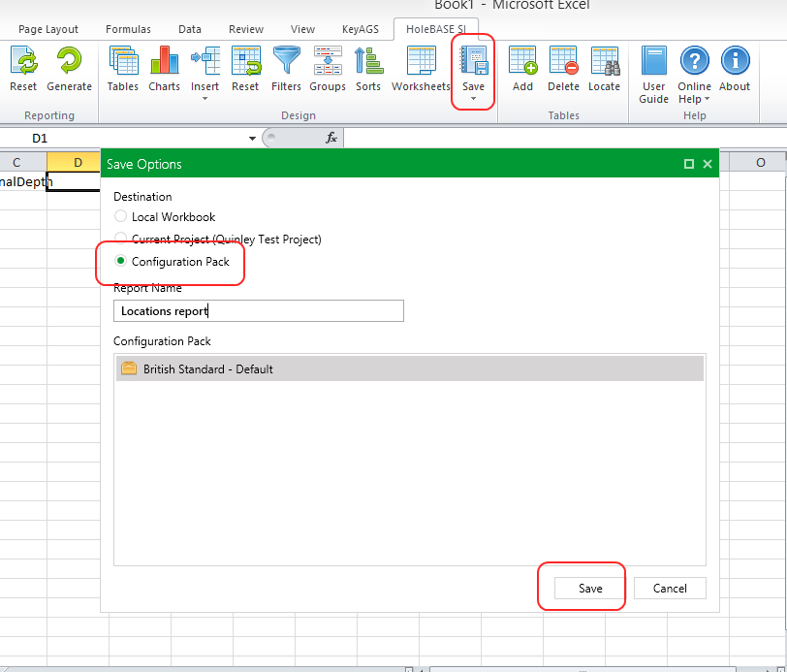Click the Save button in dialog

590,589
